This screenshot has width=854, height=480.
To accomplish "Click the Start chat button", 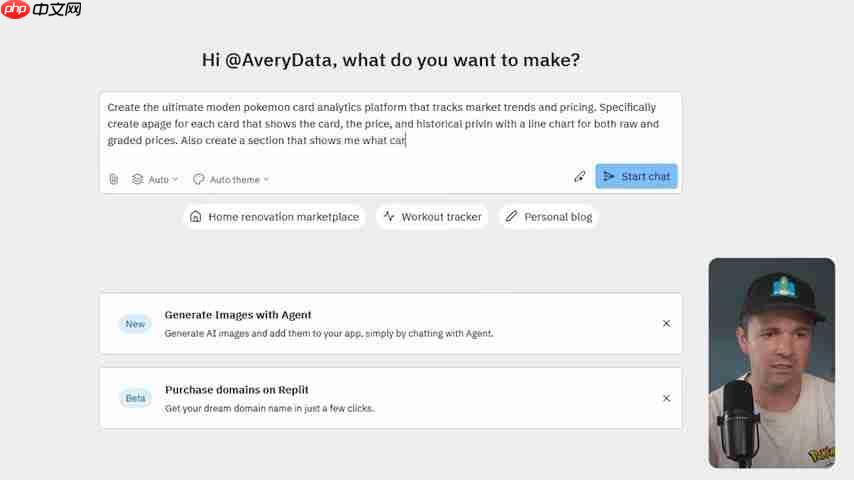I will coord(636,177).
